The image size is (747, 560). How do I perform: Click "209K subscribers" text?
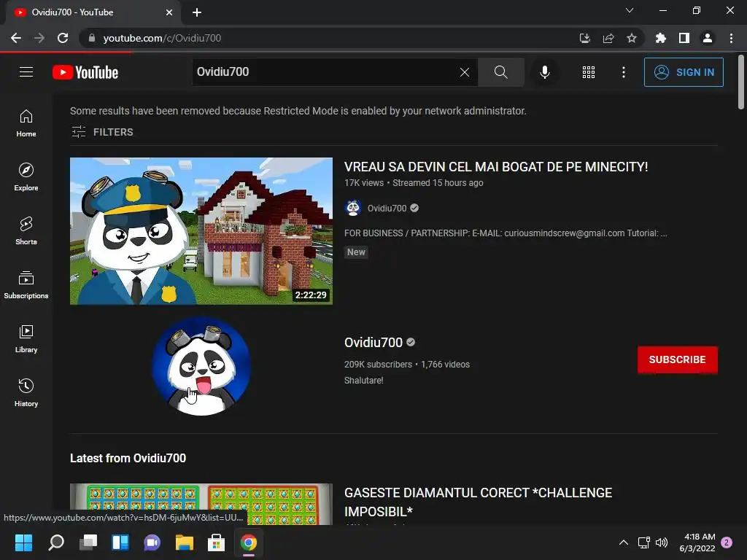(378, 365)
